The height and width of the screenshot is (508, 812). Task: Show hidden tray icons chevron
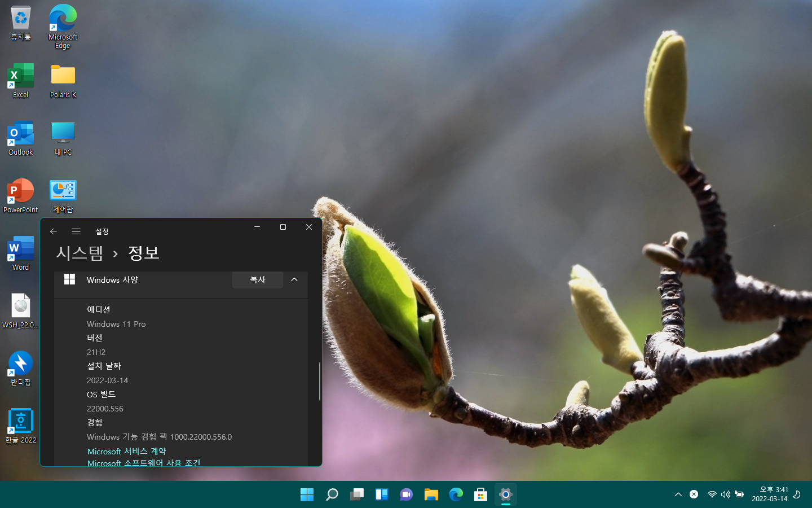tap(678, 494)
